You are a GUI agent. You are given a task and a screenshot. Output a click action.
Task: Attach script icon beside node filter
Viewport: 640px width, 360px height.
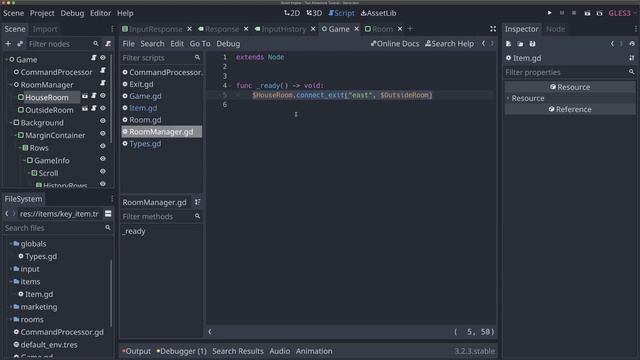108,44
